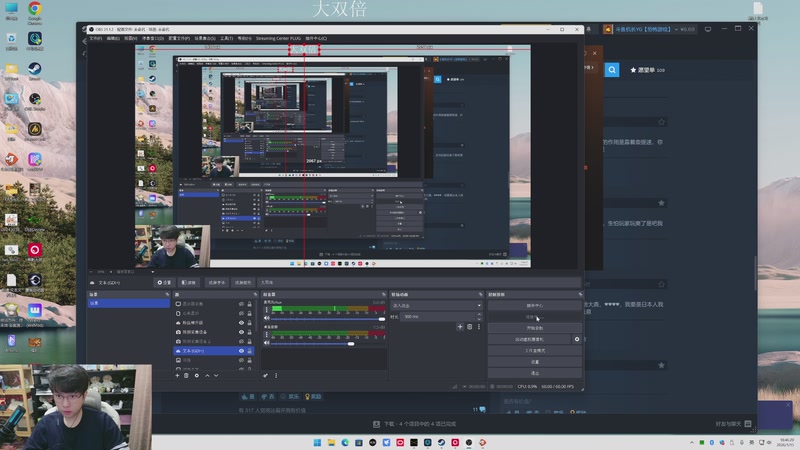Mute the 麦克风/Aux speaker icon

click(266, 318)
